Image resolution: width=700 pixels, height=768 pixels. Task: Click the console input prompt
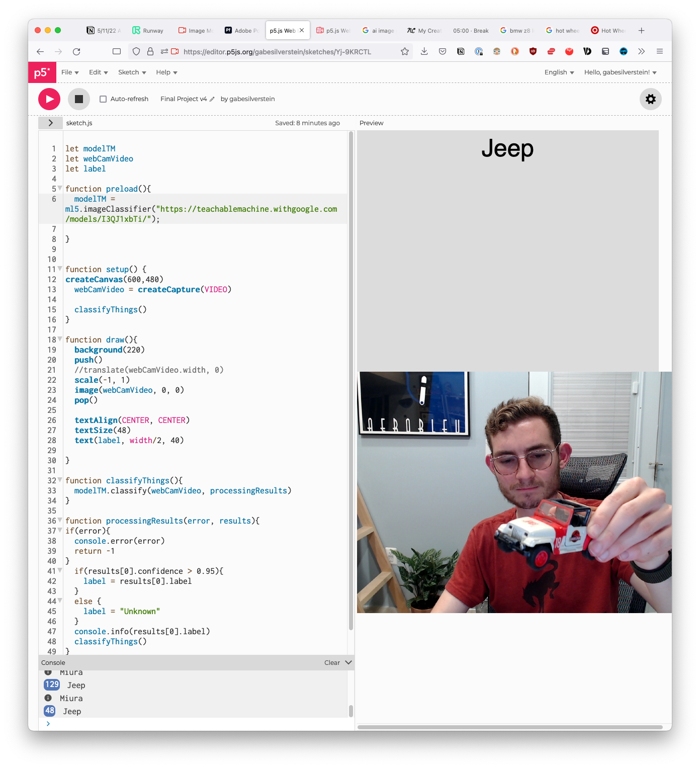tap(196, 724)
